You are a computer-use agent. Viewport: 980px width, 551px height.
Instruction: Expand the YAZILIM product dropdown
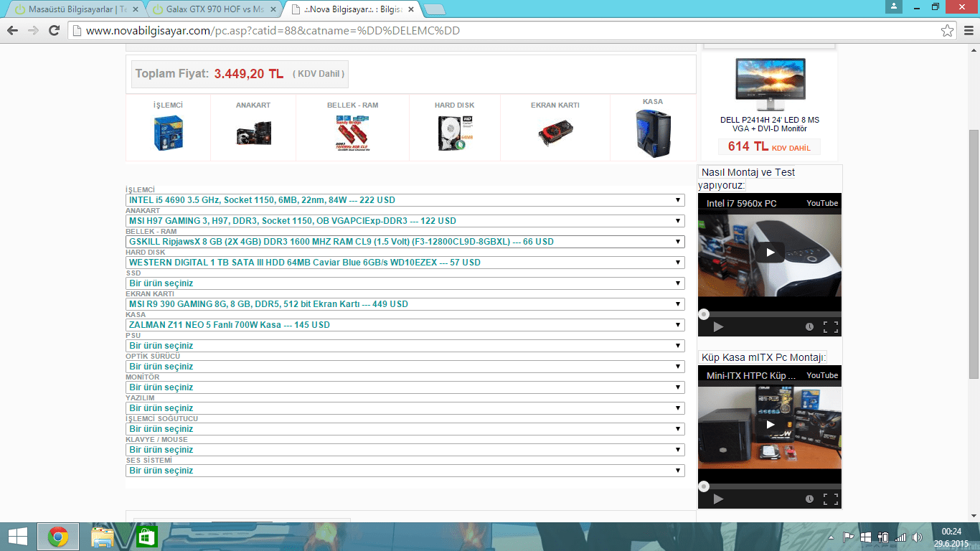click(x=405, y=408)
